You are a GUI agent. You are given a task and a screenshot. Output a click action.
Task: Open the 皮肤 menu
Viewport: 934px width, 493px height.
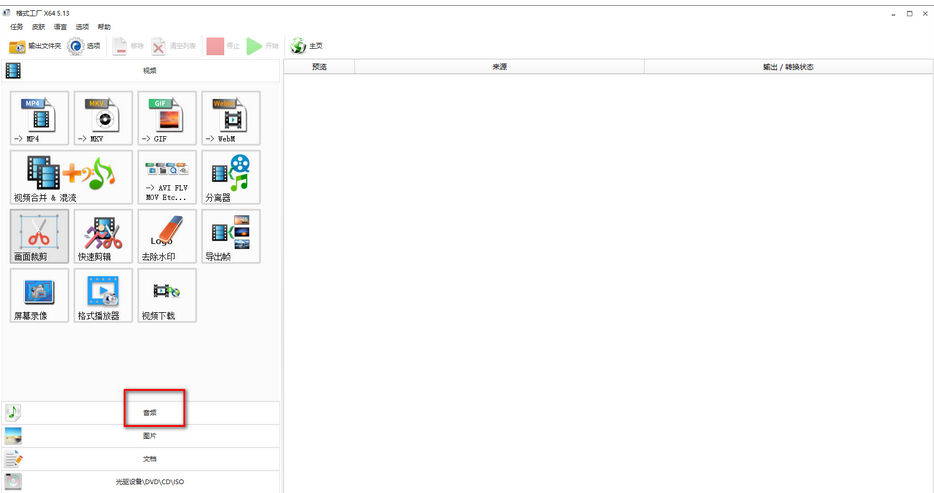[x=39, y=27]
